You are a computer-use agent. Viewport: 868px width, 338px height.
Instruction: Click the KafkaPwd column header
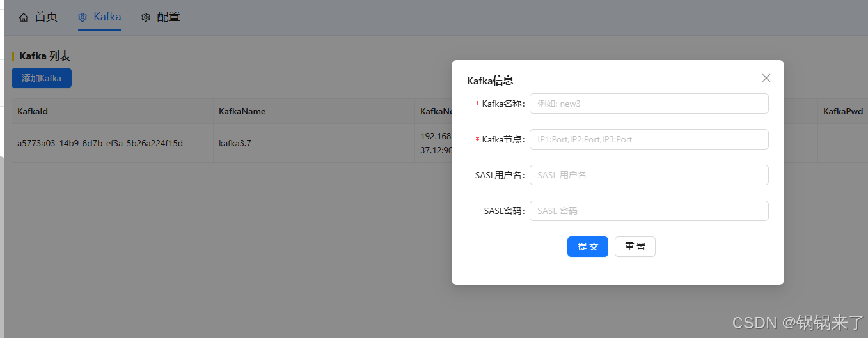(842, 111)
